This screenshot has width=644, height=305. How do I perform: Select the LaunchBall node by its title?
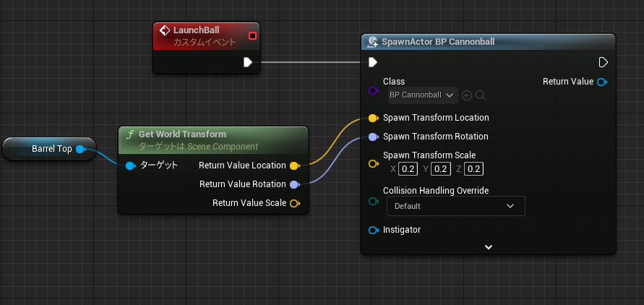[x=197, y=30]
